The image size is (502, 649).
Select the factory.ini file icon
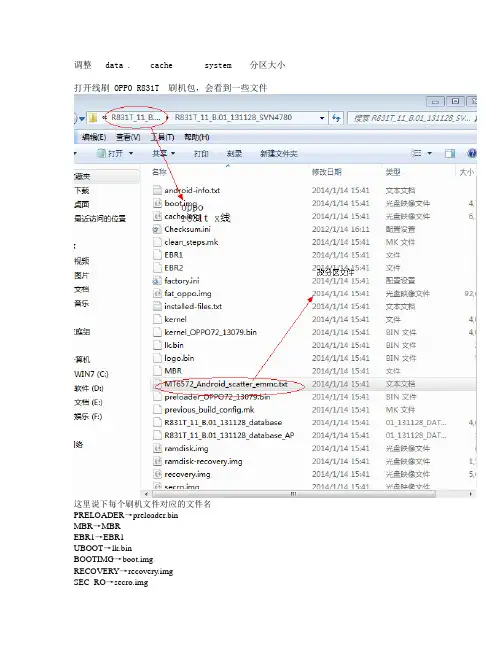pos(157,281)
